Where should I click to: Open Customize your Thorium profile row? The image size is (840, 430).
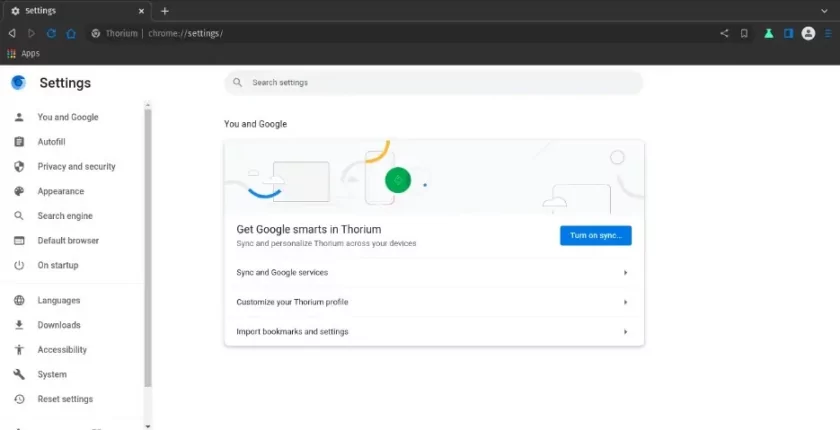[x=434, y=302]
